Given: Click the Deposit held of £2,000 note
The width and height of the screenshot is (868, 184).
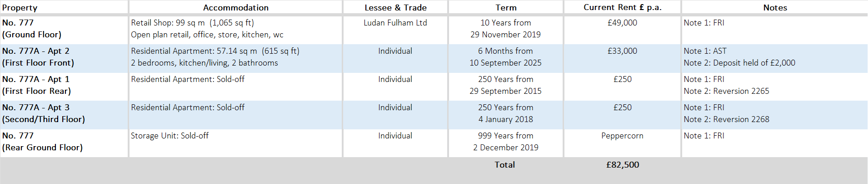Looking at the screenshot, I should 739,63.
